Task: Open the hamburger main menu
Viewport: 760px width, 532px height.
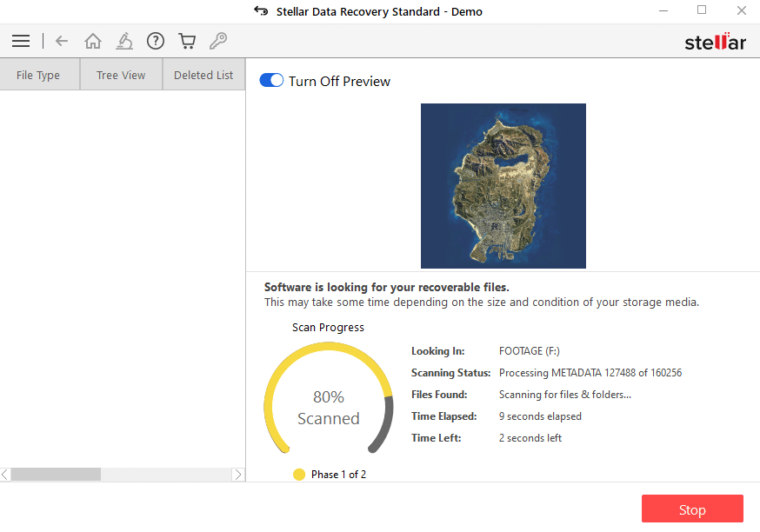Action: 21,41
